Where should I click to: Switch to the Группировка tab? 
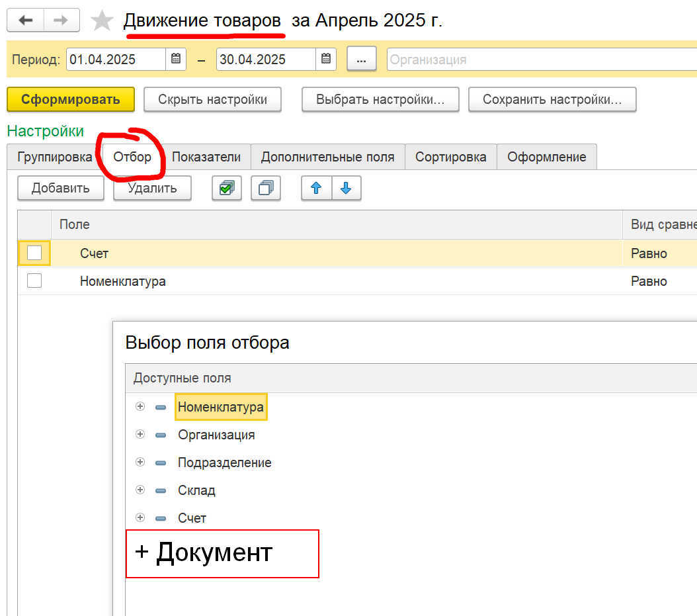coord(55,157)
